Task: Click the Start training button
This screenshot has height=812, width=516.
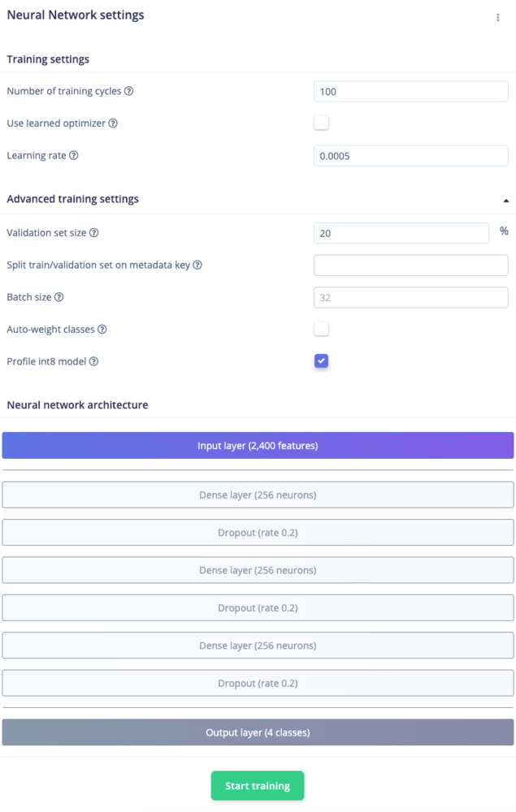Action: tap(258, 785)
